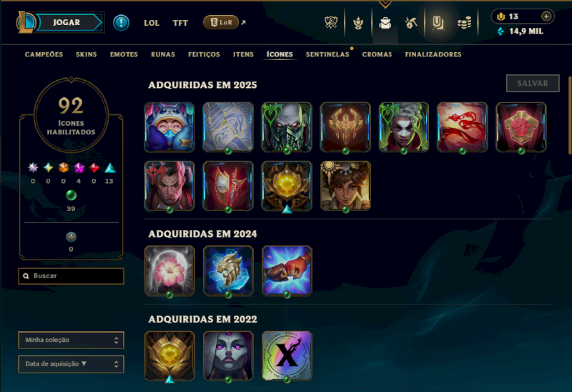This screenshot has width=572, height=392.
Task: Open the backpack items icon
Action: click(x=385, y=23)
